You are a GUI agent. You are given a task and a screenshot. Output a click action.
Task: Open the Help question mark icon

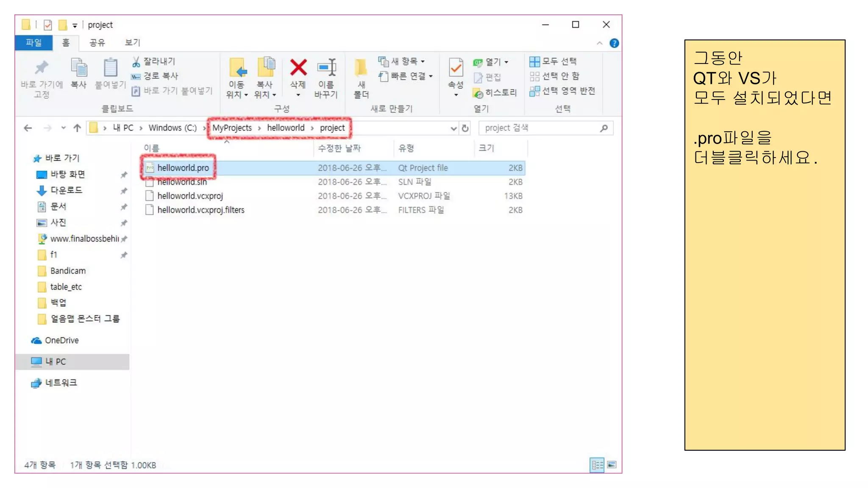tap(614, 43)
